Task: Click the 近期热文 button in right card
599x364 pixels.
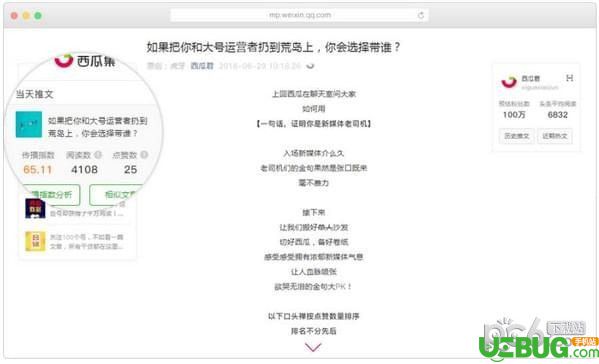Action: [x=555, y=136]
